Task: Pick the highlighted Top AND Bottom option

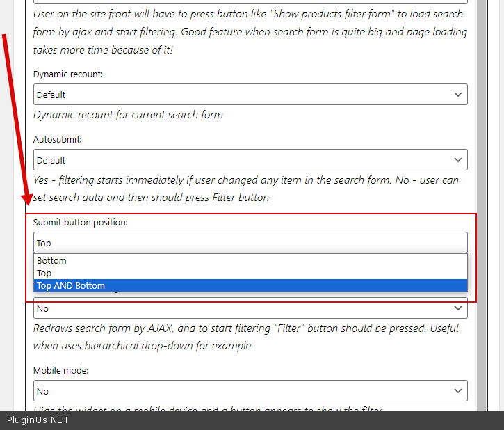Action: [x=71, y=286]
